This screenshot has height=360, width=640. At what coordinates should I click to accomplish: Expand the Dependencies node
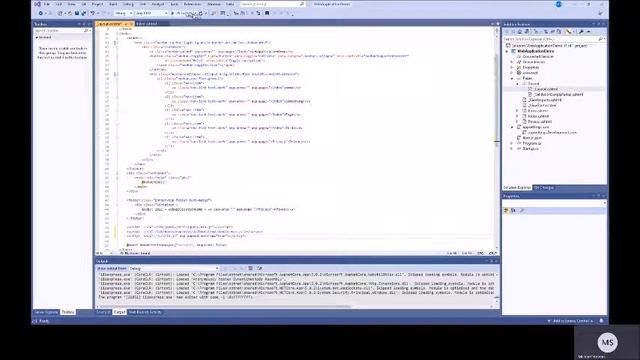[x=512, y=62]
